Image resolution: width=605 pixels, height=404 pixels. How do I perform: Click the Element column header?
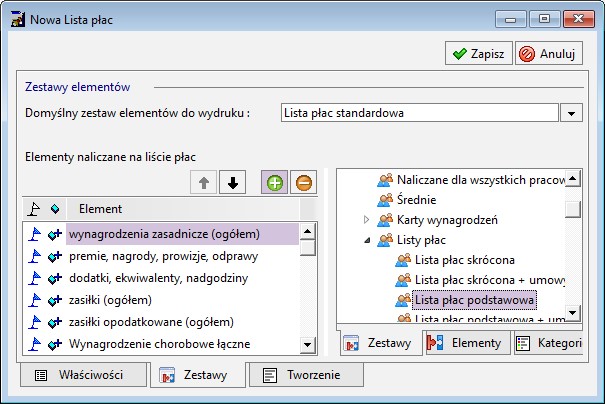pos(100,209)
